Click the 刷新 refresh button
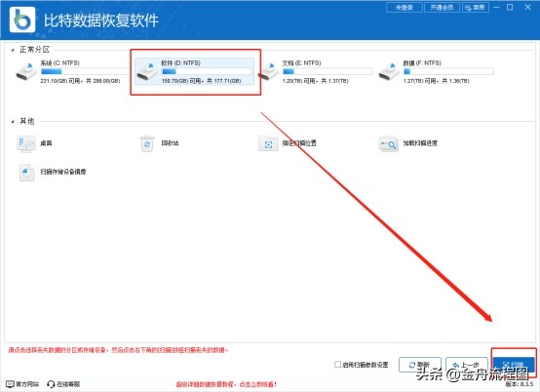Viewport: 540px width, 392px height. pos(420,365)
